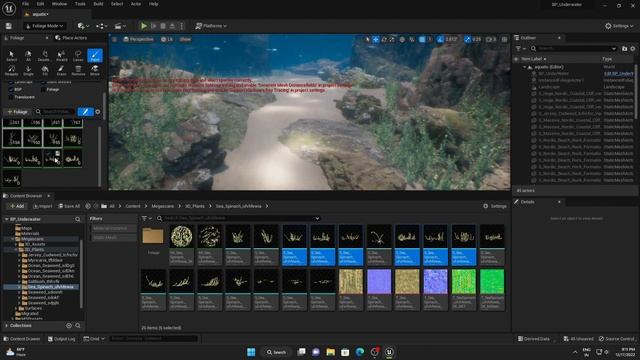Toggle scale snapping icon in viewport
This screenshot has height=360, width=640.
[467, 39]
